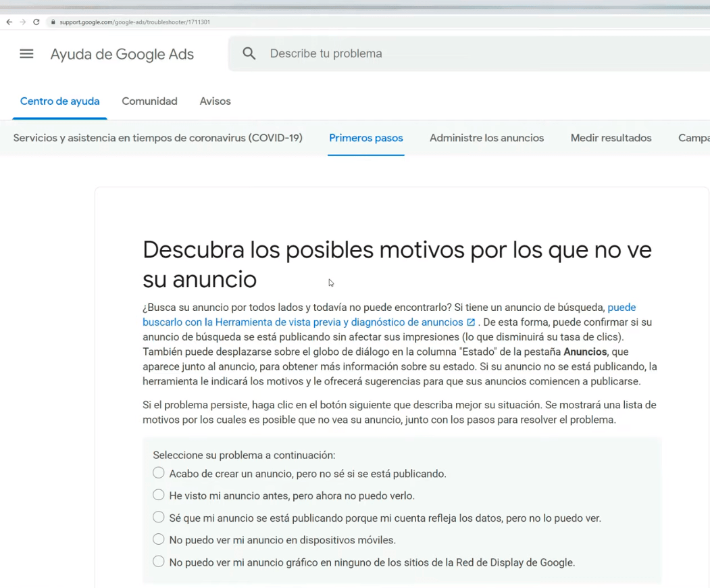This screenshot has width=710, height=588.
Task: Reload the page with the refresh icon
Action: tap(36, 22)
